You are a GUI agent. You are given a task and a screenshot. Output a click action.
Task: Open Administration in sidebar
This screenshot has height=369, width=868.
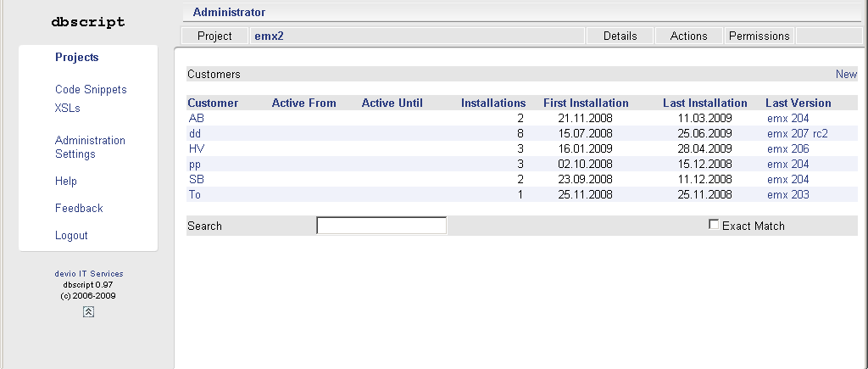(90, 140)
